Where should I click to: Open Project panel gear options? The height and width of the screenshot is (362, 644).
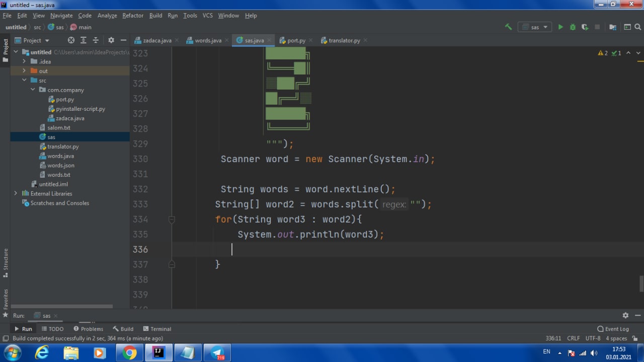pos(111,40)
